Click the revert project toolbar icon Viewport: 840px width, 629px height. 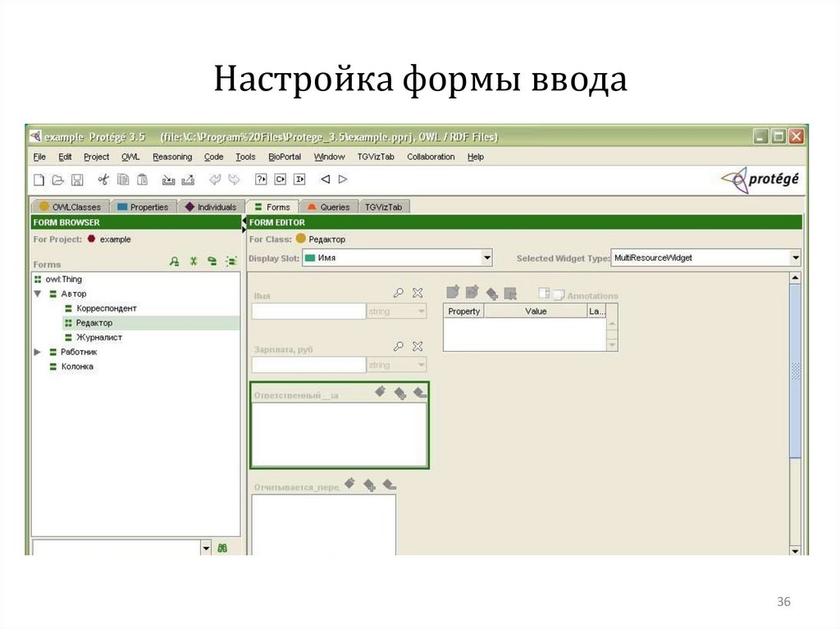pyautogui.click(x=188, y=180)
